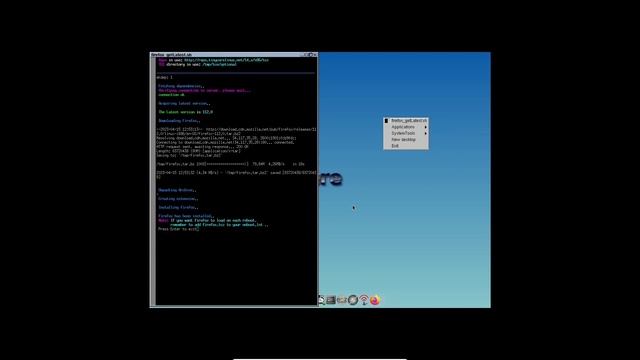Expand the SystemTools submenu arrow
Viewport: 640px width, 360px height.
(426, 133)
